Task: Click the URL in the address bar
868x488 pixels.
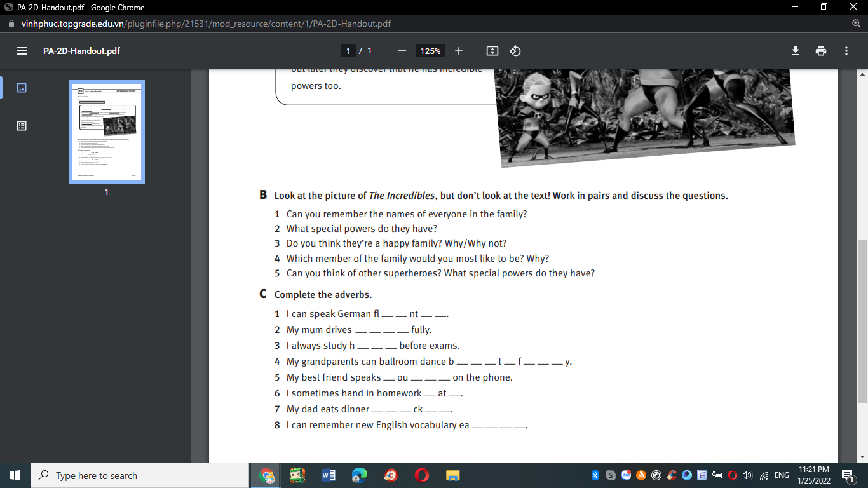Action: point(207,24)
